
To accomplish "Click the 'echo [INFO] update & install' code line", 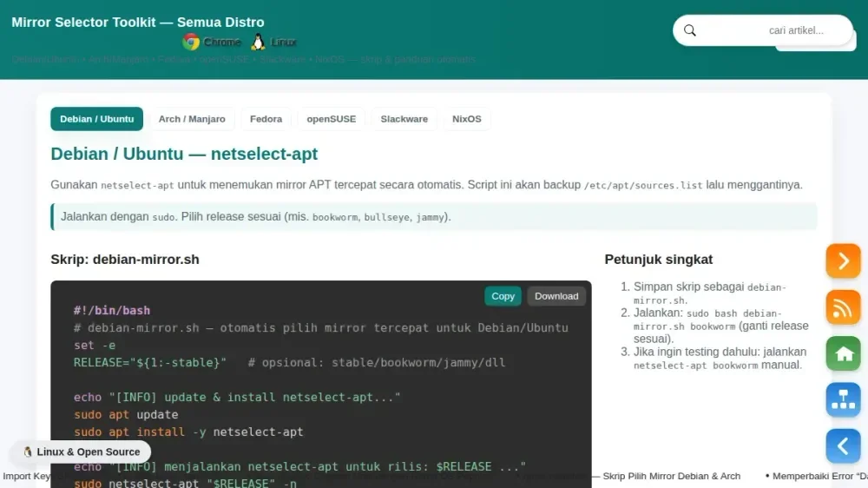I will (237, 397).
